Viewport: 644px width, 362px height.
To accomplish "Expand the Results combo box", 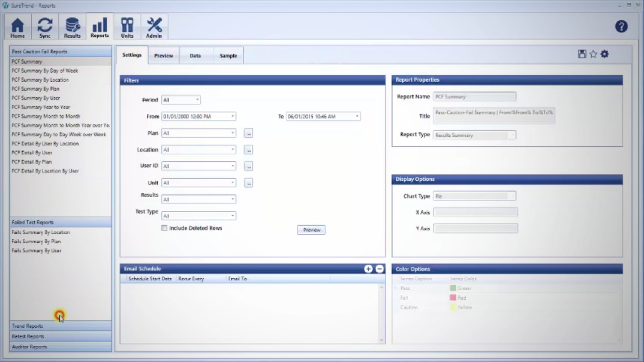I will click(199, 199).
